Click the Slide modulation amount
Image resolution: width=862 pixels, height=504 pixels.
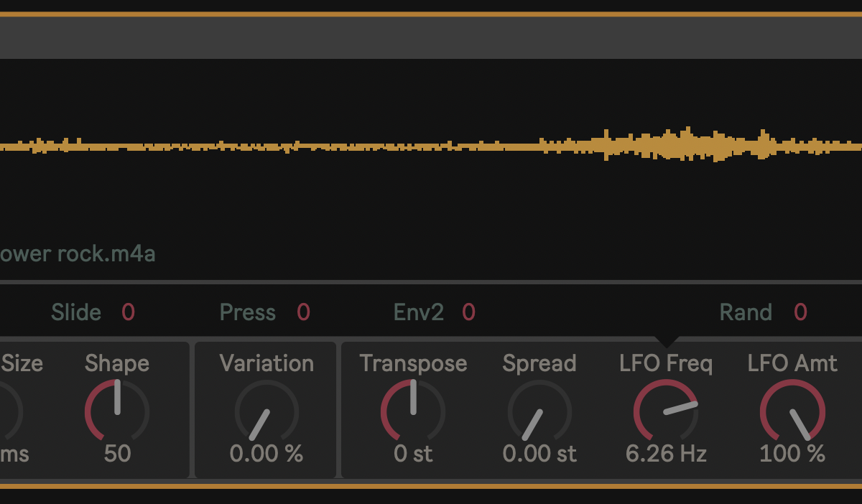(x=128, y=312)
